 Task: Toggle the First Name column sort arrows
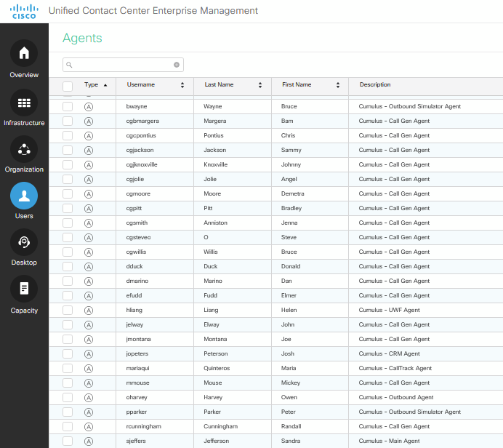click(x=338, y=85)
